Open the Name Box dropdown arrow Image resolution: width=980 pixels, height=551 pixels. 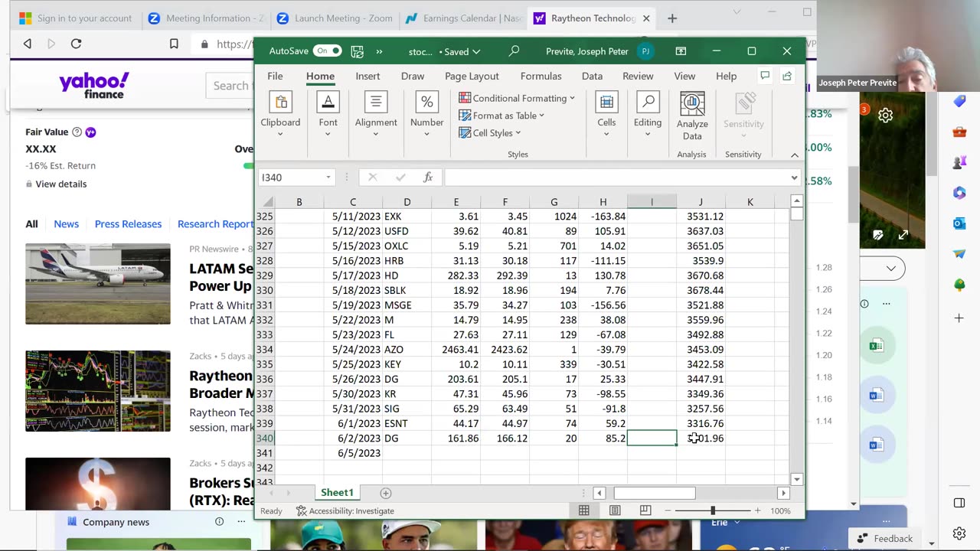pos(328,178)
